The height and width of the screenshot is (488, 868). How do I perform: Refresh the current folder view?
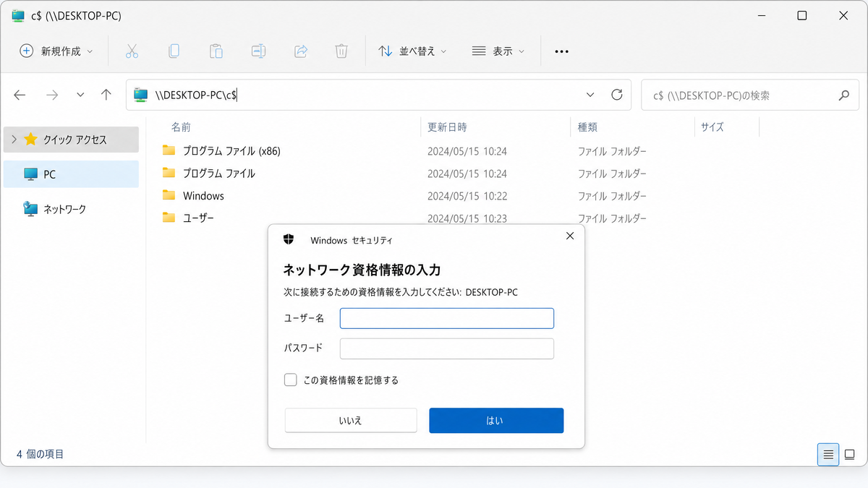(617, 95)
